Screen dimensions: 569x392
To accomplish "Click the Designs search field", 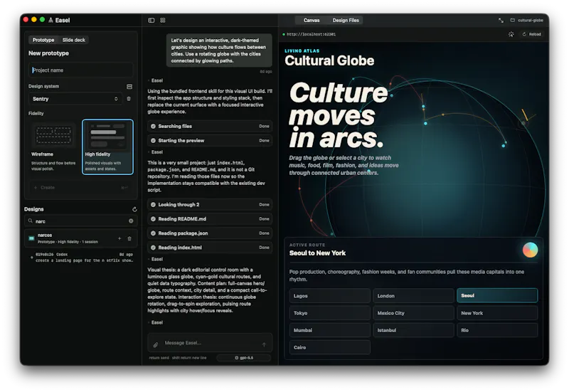I will [80, 221].
